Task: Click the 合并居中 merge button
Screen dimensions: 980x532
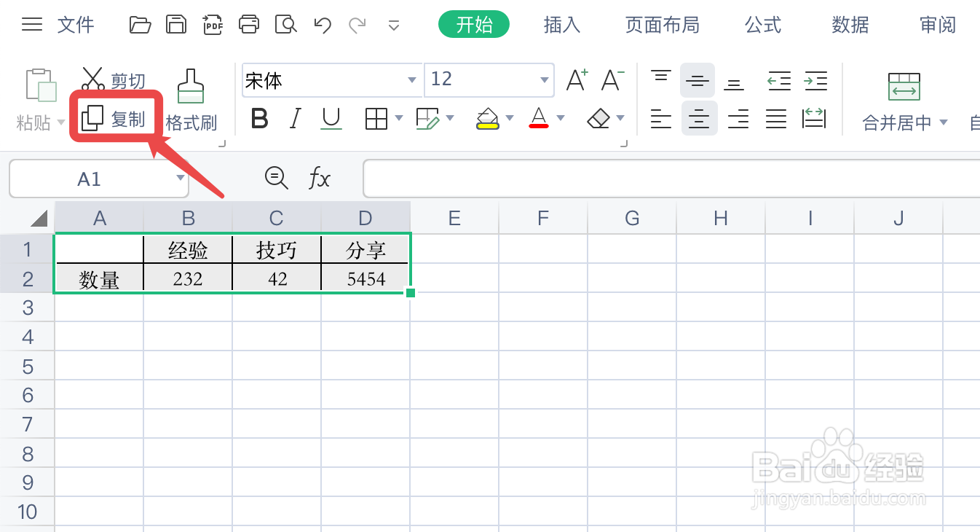Action: [x=904, y=101]
